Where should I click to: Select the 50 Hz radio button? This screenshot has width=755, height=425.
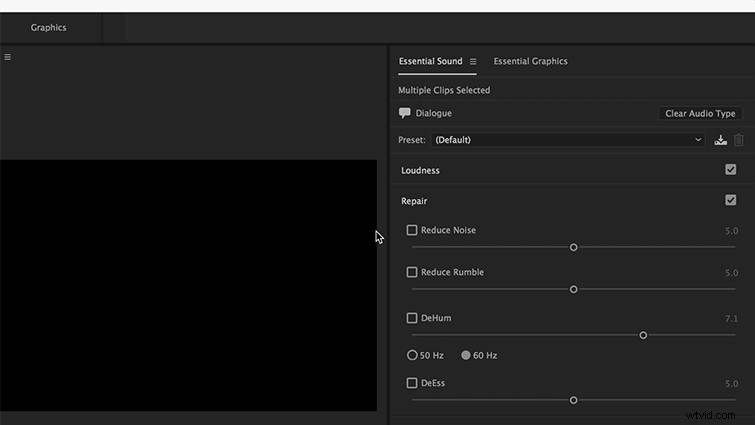click(x=412, y=355)
